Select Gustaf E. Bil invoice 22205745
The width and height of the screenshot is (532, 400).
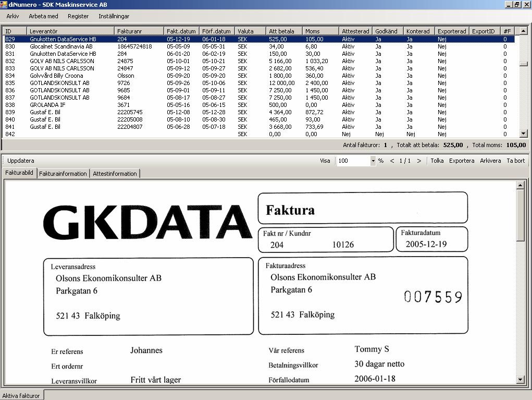click(x=259, y=112)
